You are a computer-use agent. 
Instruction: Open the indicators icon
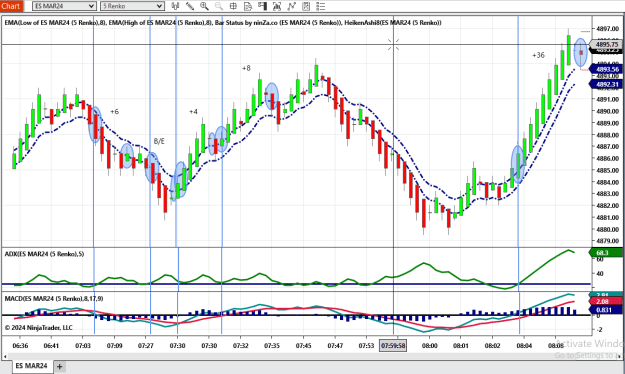[x=291, y=6]
